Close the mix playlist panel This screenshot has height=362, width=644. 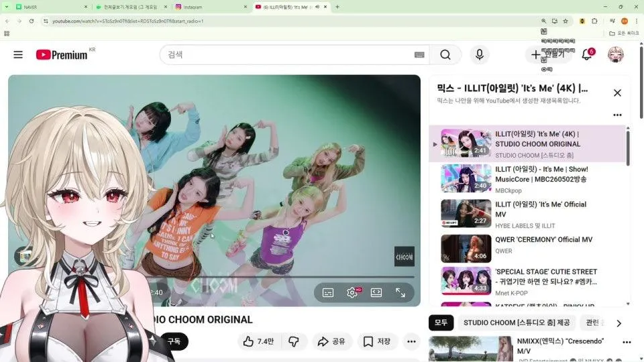pyautogui.click(x=617, y=93)
